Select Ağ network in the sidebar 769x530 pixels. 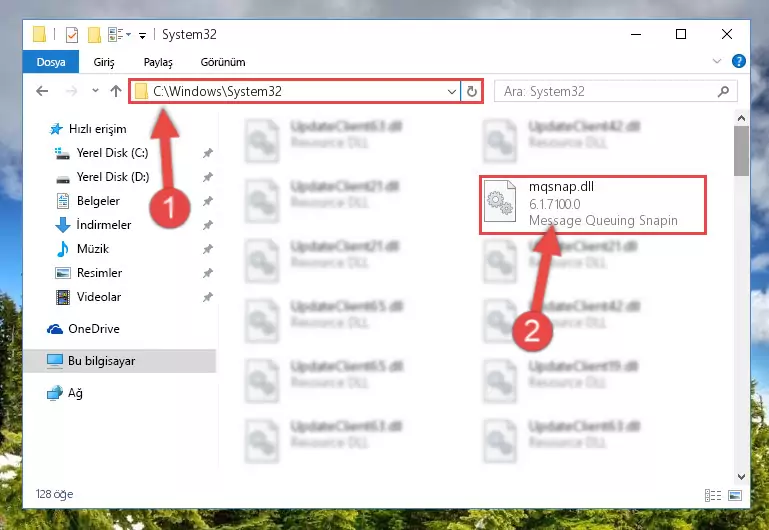point(75,393)
